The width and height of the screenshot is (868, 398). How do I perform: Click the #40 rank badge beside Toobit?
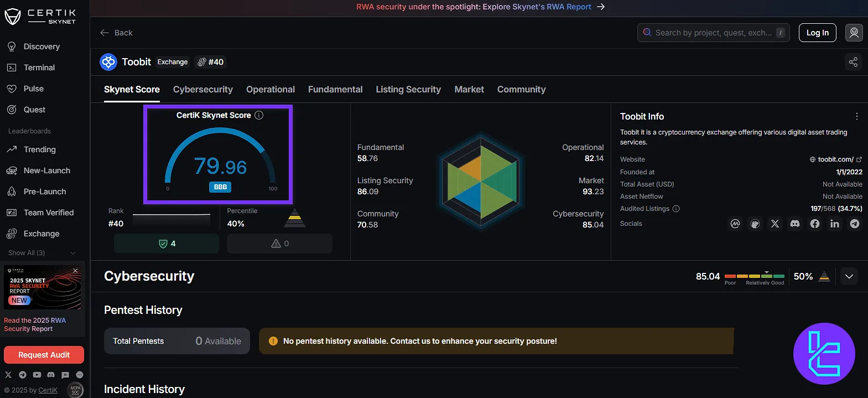(211, 62)
